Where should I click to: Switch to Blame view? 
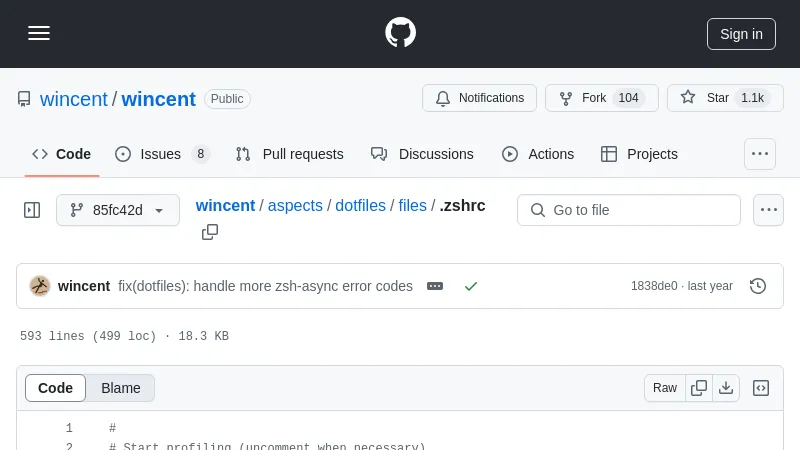click(121, 388)
